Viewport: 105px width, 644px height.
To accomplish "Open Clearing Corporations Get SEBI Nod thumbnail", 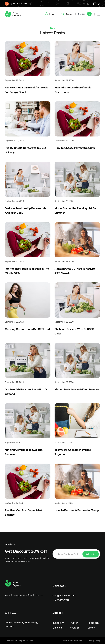I will pos(27,300).
